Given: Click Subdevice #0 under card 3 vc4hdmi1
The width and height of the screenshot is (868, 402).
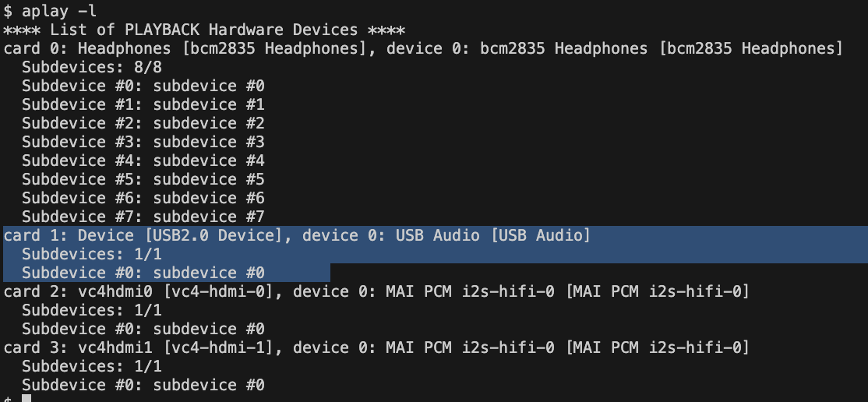Looking at the screenshot, I should (x=143, y=385).
